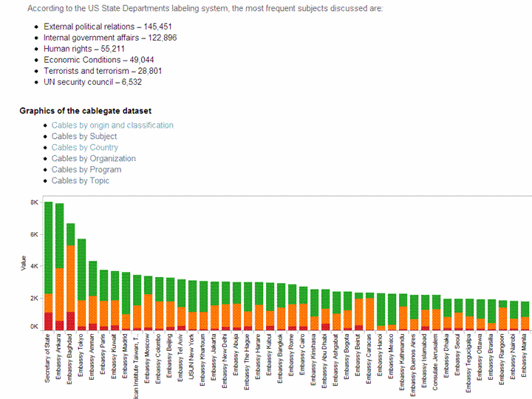Click the Embassy Manila bar
Image resolution: width=532 pixels, height=399 pixels.
[525, 316]
